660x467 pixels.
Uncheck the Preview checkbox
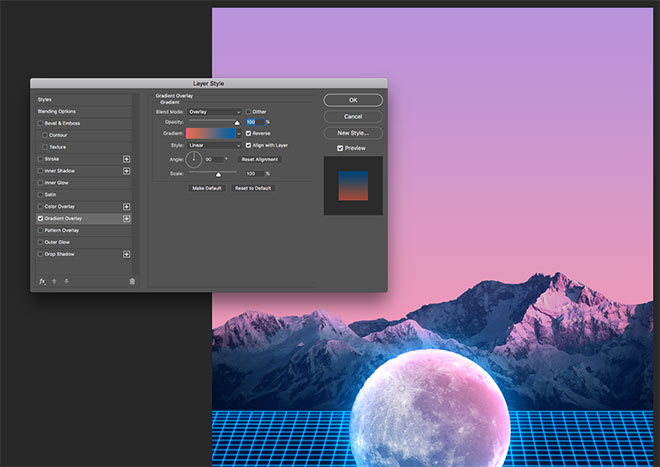tap(340, 148)
